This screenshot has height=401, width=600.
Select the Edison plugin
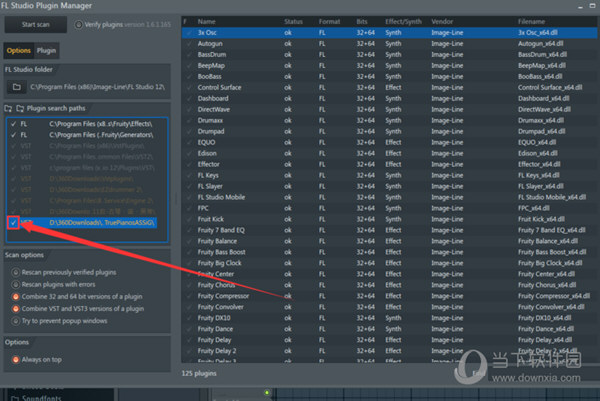click(x=389, y=153)
